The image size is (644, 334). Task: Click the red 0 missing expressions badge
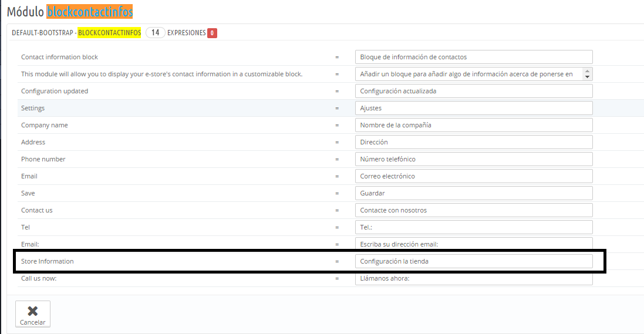coord(212,33)
